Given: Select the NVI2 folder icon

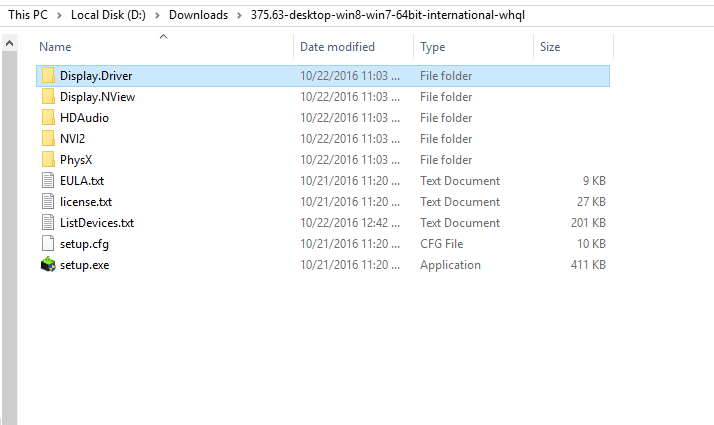Looking at the screenshot, I should (x=48, y=138).
